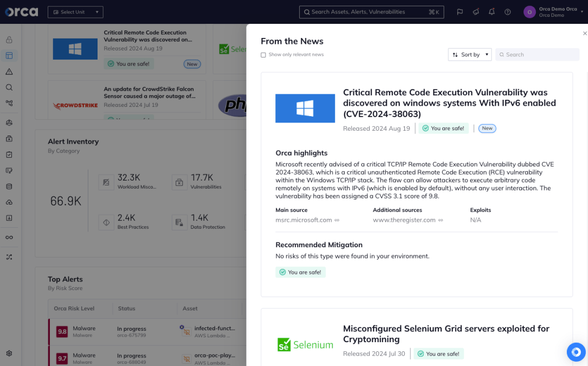Tick the Show only relevant news checkbox

pos(263,55)
